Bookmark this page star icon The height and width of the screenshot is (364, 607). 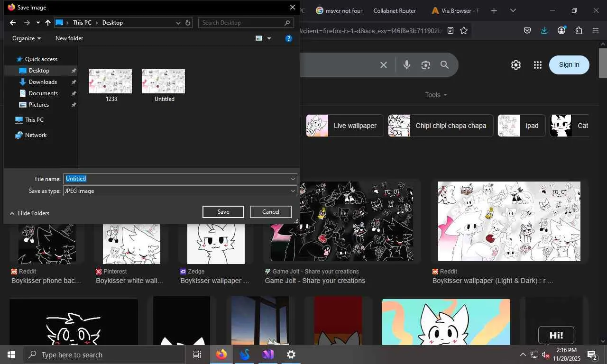pyautogui.click(x=464, y=30)
